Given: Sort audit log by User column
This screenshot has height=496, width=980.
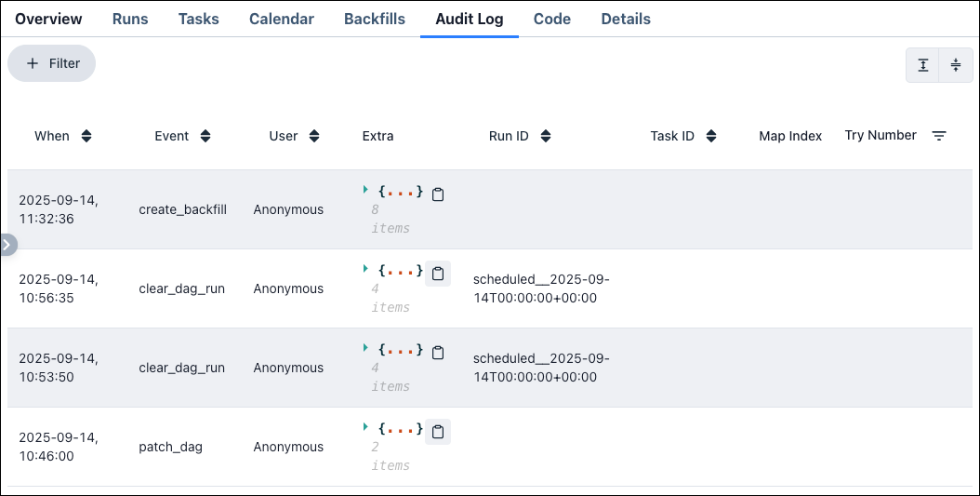Looking at the screenshot, I should [x=314, y=136].
